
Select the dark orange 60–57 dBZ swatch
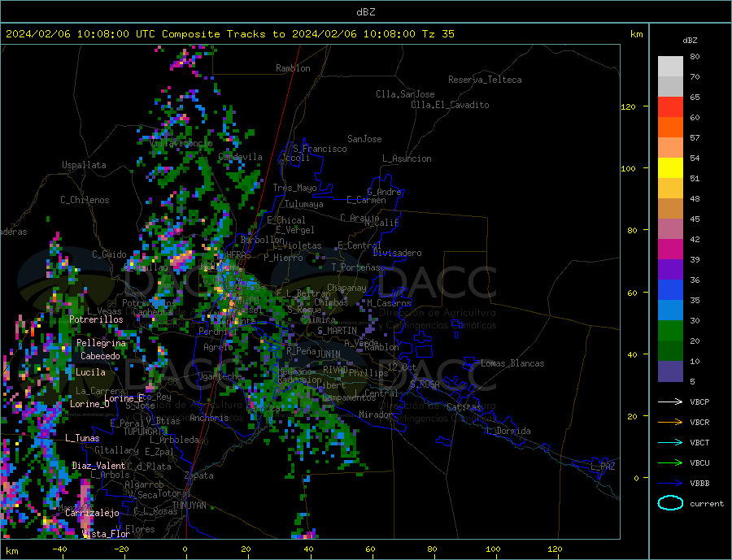tap(670, 128)
